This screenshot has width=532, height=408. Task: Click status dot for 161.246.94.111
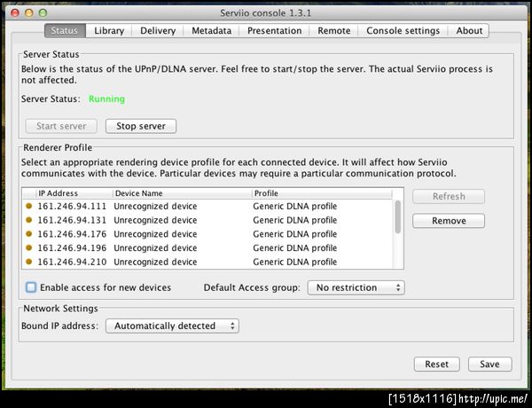[x=29, y=206]
